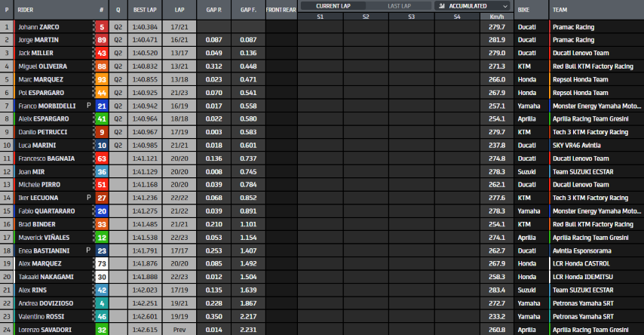
Task: Click team Avintia Esponsorama
Action: click(582, 250)
